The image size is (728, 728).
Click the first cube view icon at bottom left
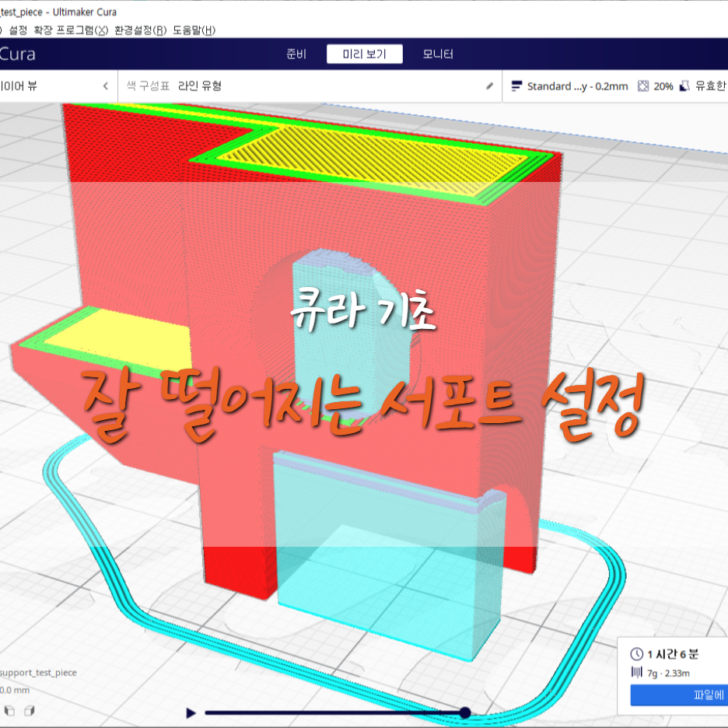point(9,711)
